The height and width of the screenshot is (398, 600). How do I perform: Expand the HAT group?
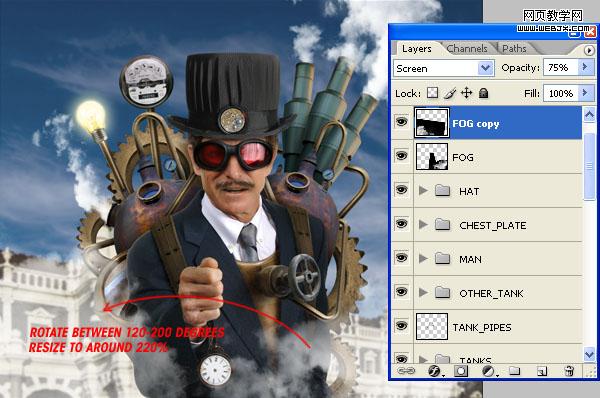pos(423,190)
